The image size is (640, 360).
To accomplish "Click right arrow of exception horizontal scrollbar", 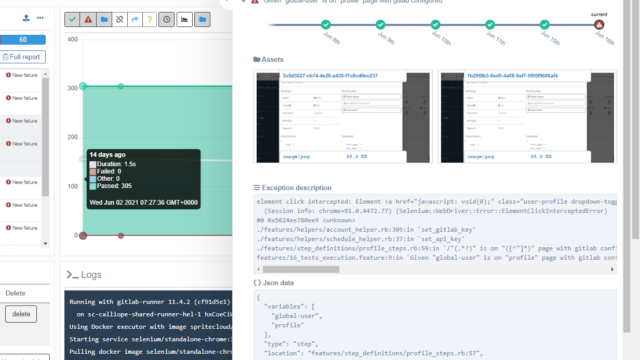I will point(612,269).
